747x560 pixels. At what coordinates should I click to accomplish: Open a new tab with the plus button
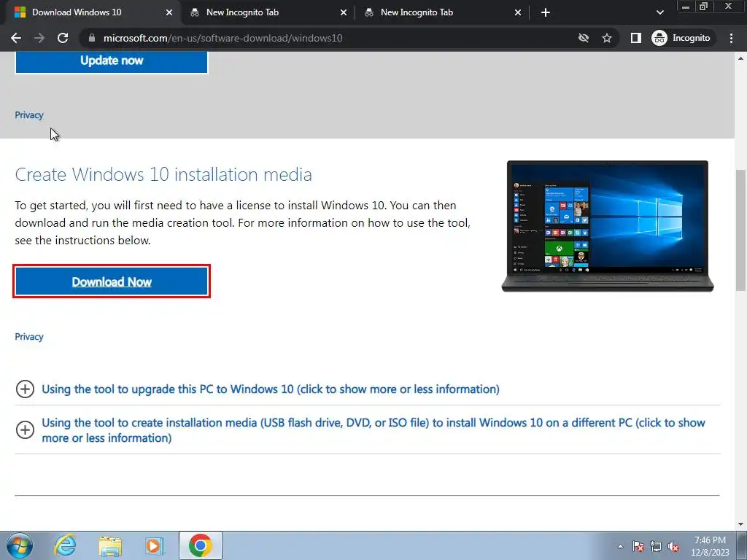tap(546, 12)
